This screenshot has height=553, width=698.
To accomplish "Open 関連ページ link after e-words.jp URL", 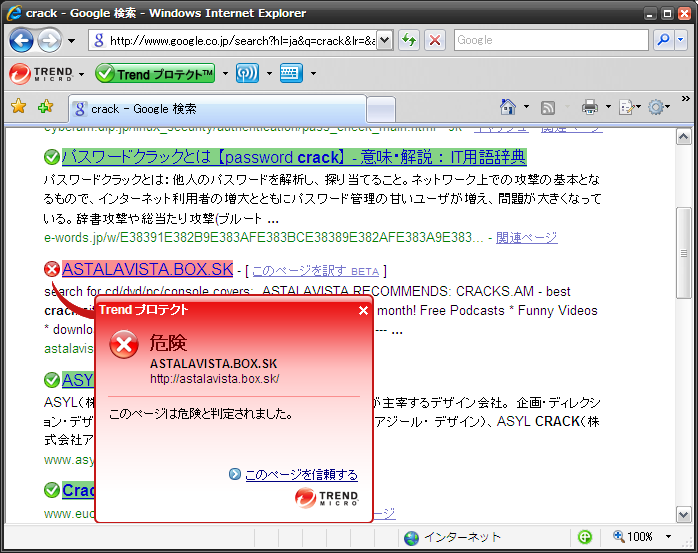I will point(527,238).
